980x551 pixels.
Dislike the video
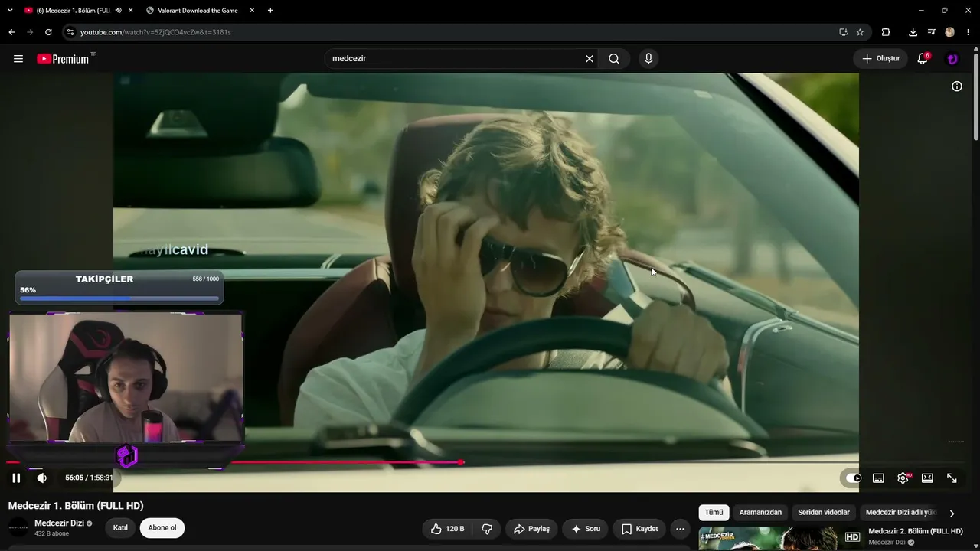(x=487, y=529)
